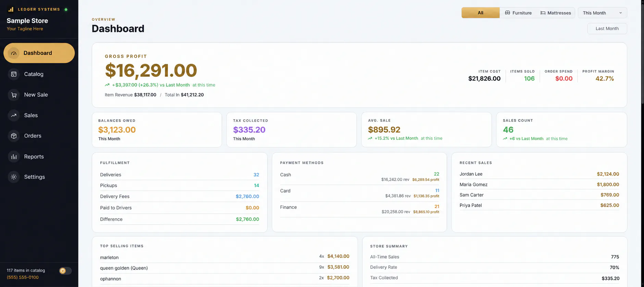Screen dimensions: 644x287
Task: Open Jordan Lee's recent sale
Action: click(x=539, y=174)
